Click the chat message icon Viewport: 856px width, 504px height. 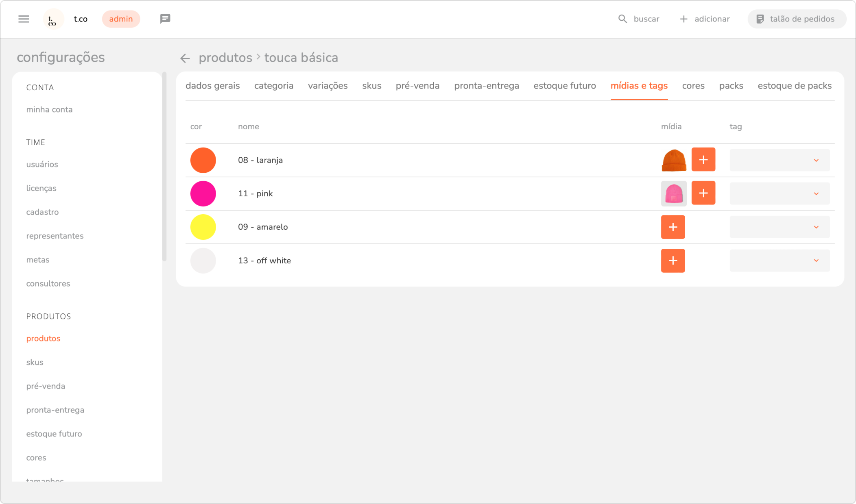coord(165,19)
